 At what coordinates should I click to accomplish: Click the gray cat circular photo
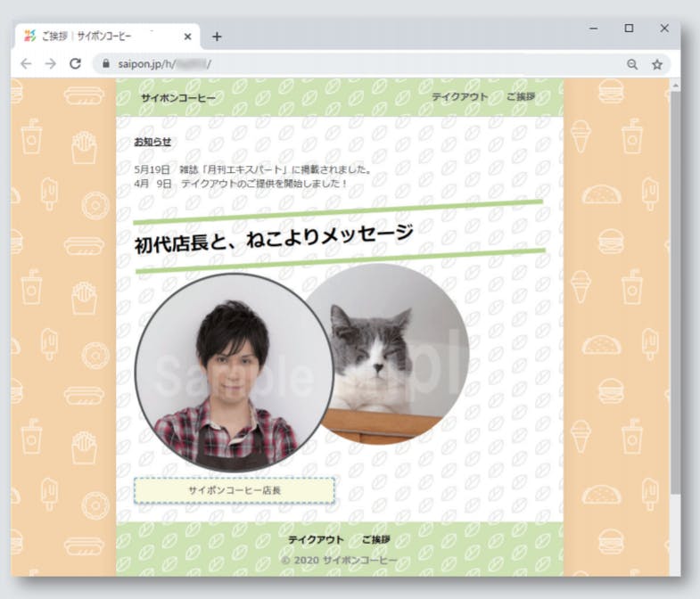[x=393, y=354]
